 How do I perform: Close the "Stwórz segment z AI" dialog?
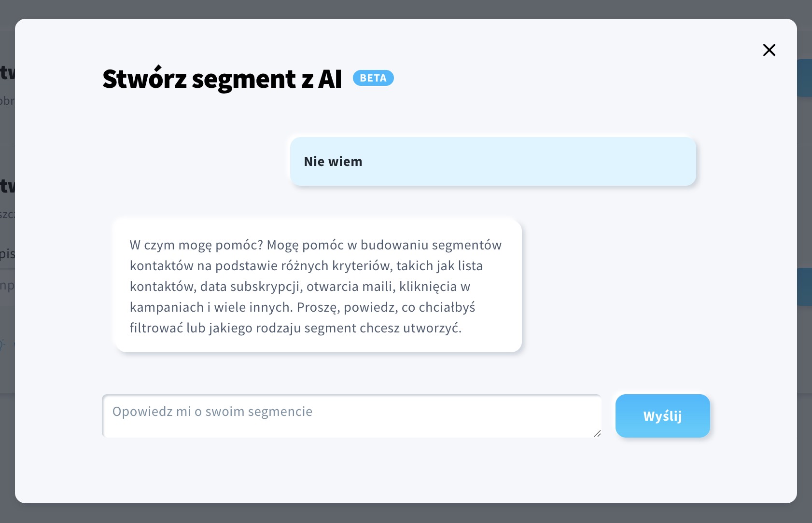(769, 50)
